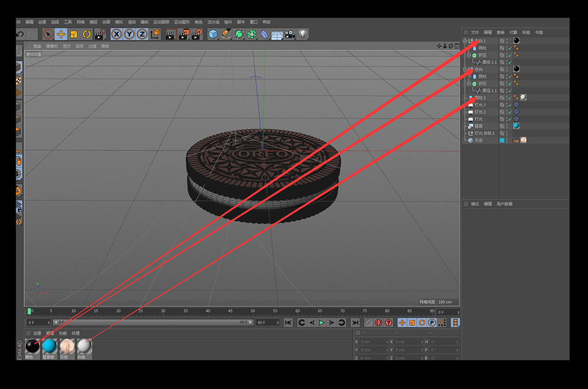Open the 创建 menu in menu bar
The image size is (588, 389).
click(42, 22)
